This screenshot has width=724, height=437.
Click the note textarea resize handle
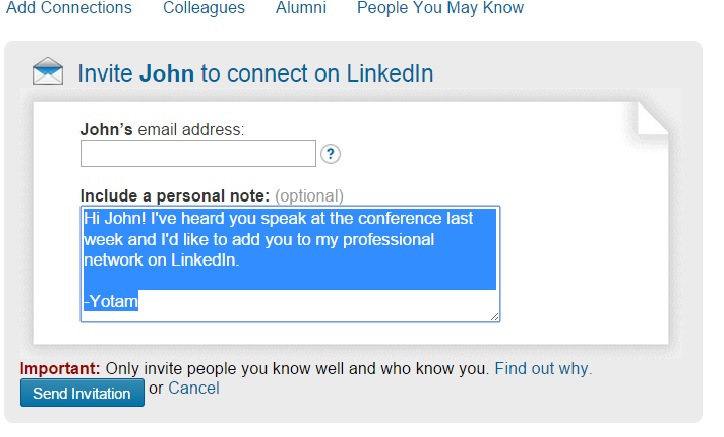(x=494, y=315)
